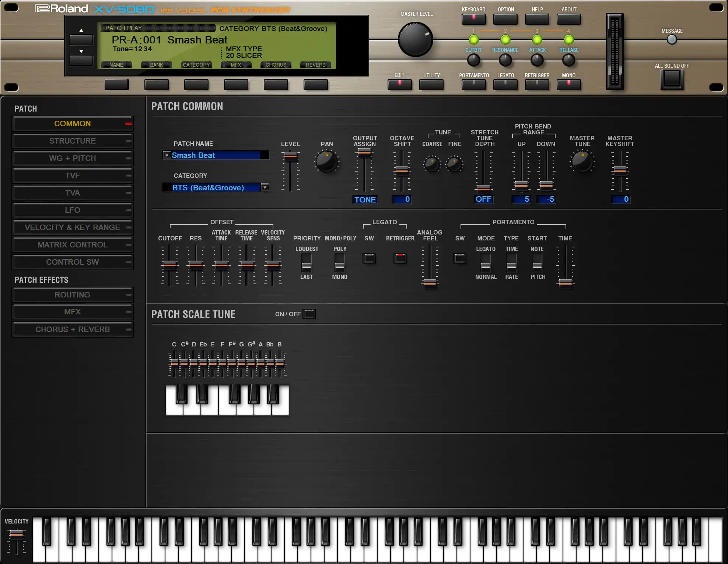Toggle the Patch Scale Tune ON/OFF switch

(309, 314)
